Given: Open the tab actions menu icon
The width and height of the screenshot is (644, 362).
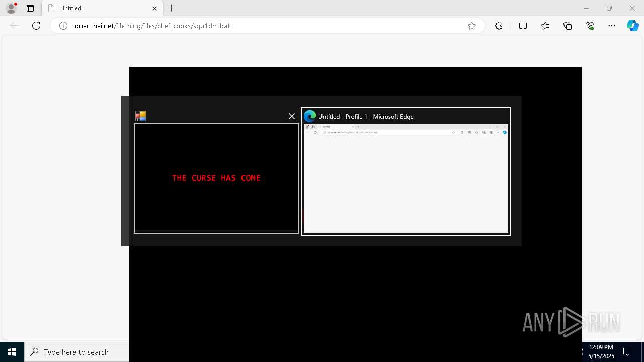Looking at the screenshot, I should click(x=30, y=8).
